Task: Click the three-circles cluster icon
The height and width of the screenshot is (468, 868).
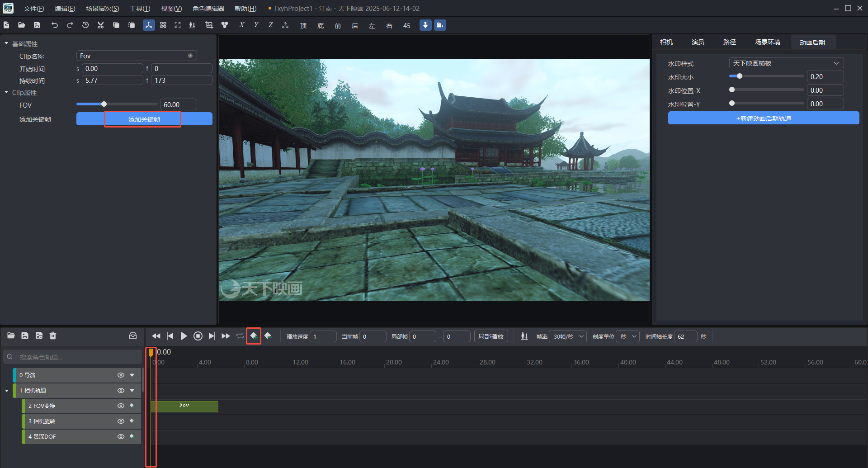Action: 225,25
